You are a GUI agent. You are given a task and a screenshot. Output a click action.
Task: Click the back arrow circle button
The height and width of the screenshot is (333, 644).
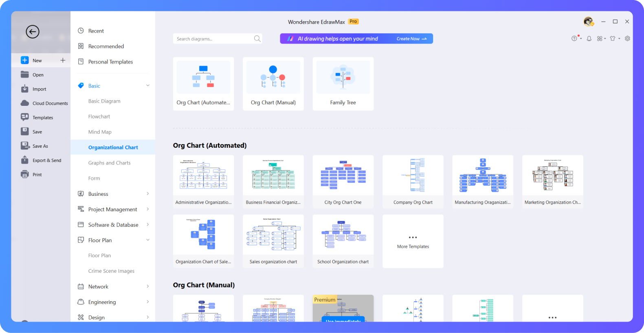tap(33, 32)
